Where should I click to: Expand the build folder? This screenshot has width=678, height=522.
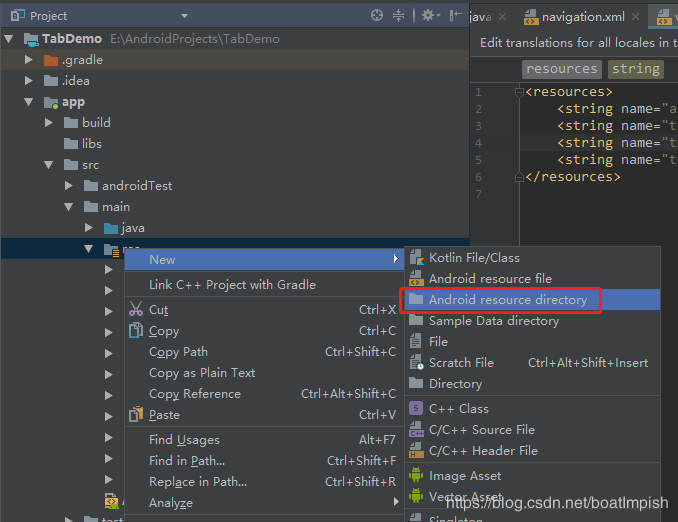(x=49, y=123)
